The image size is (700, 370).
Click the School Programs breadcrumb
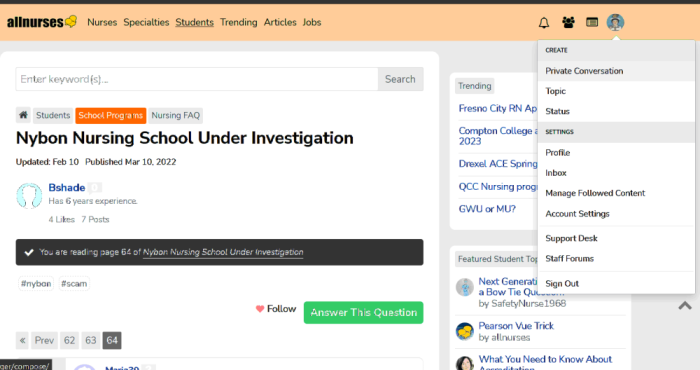click(111, 115)
